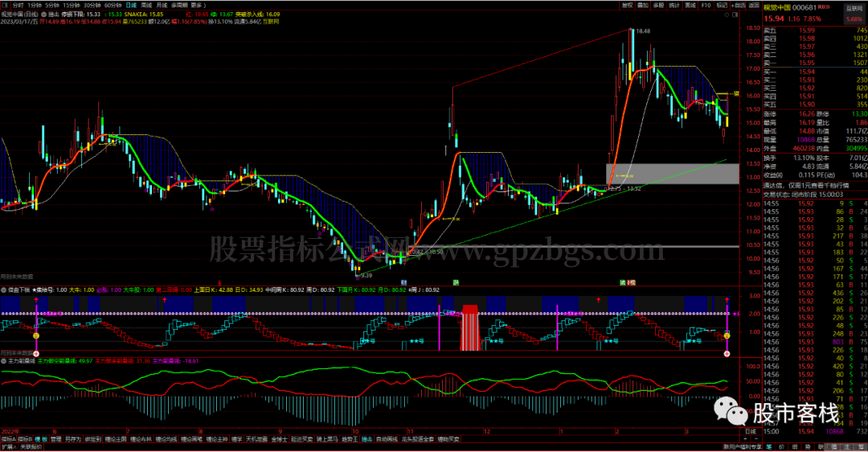Select the 趋势王 indicator template

tap(350, 439)
